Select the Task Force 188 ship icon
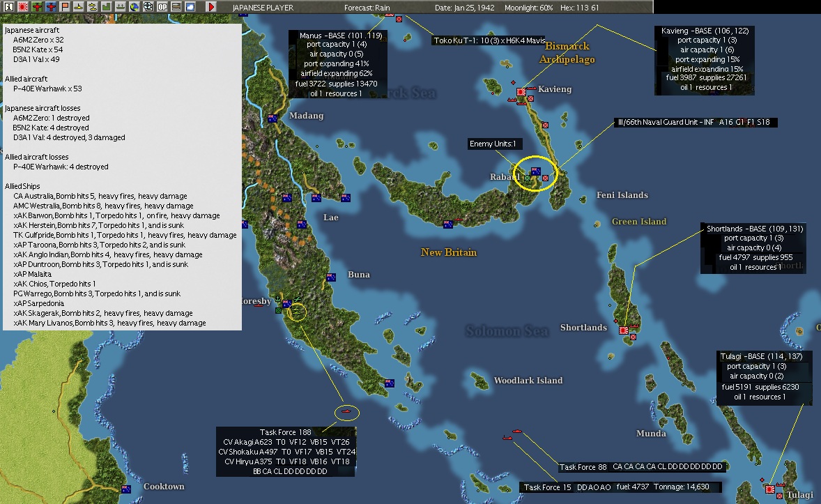Screen dimensions: 821x504 [x=346, y=412]
